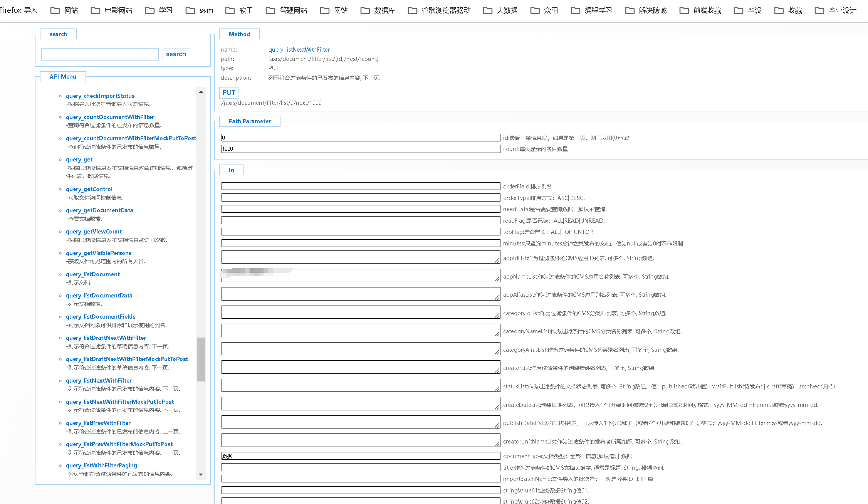This screenshot has height=504, width=868.
Task: Open query_listNextWithFilter API link
Action: pyautogui.click(x=99, y=381)
